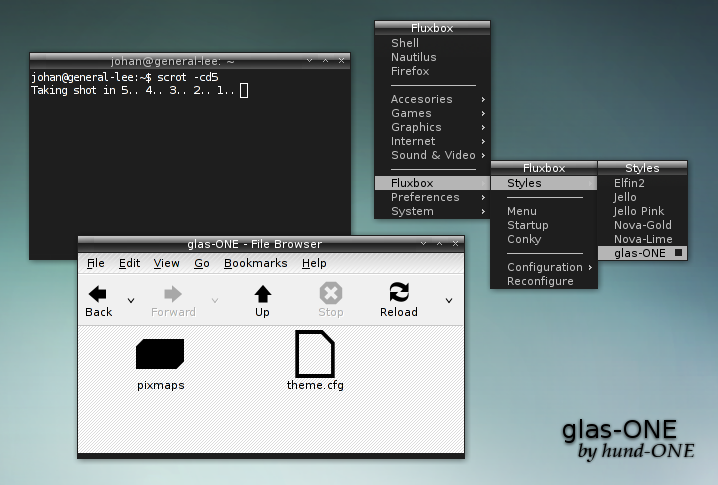Expand the System submenu

432,211
